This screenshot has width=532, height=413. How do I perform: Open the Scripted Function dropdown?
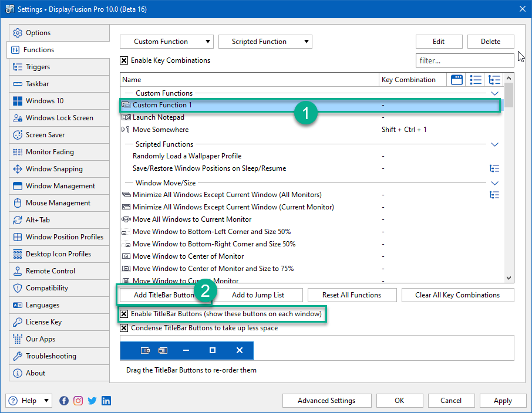tap(265, 42)
